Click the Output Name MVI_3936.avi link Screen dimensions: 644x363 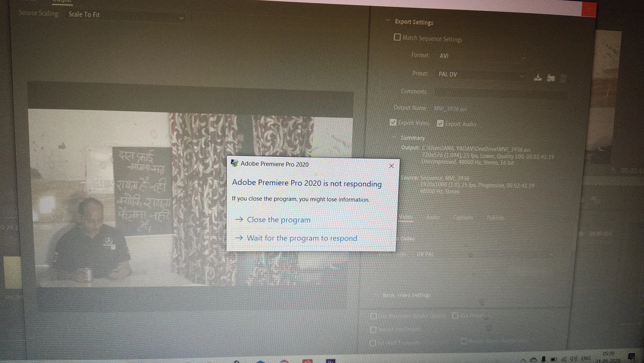(450, 109)
